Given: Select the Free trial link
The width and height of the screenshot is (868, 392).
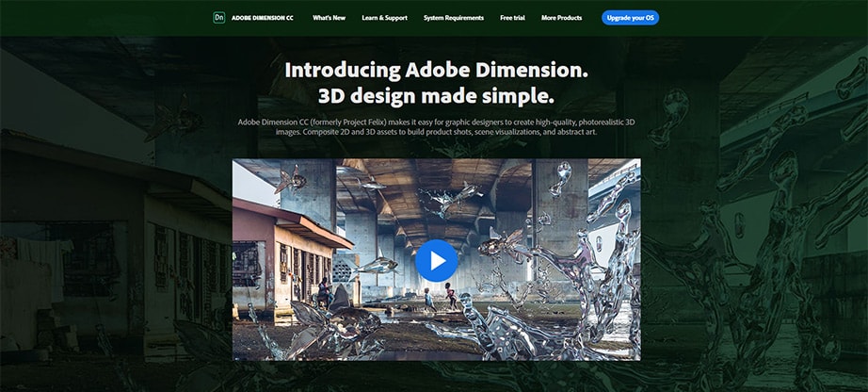Looking at the screenshot, I should 512,18.
